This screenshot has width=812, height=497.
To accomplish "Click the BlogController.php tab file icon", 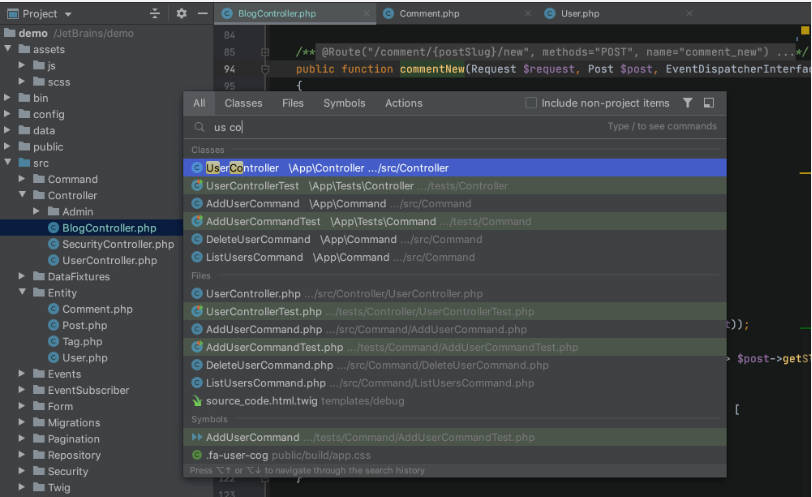I will [227, 13].
